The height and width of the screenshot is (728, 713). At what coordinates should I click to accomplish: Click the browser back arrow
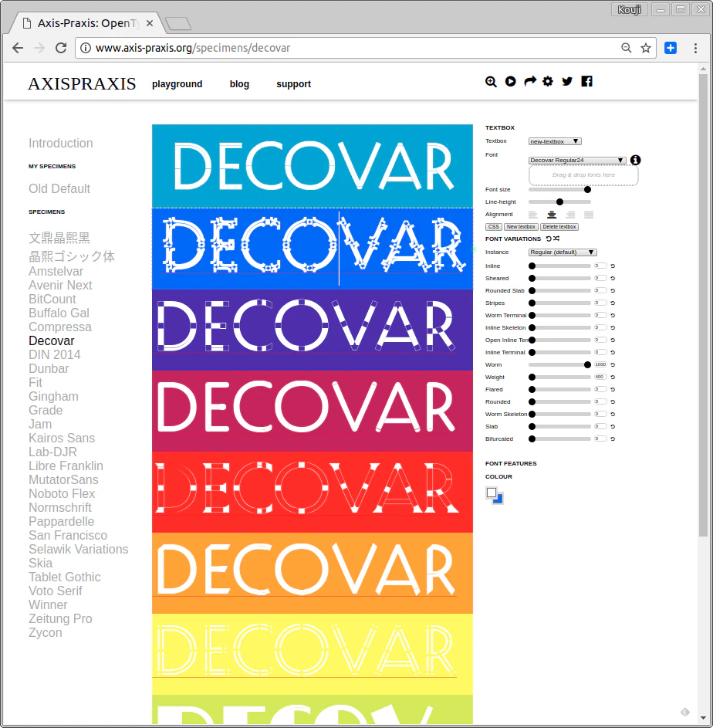pyautogui.click(x=18, y=48)
